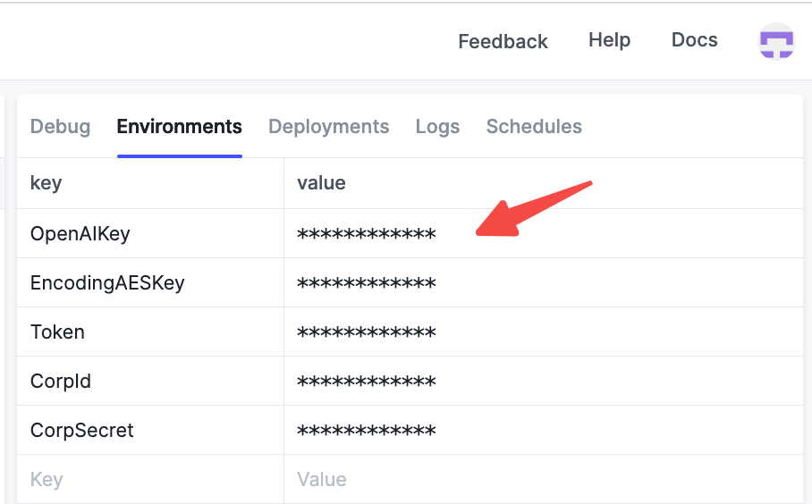Open the Schedules tab
The height and width of the screenshot is (504, 812).
pyautogui.click(x=534, y=127)
